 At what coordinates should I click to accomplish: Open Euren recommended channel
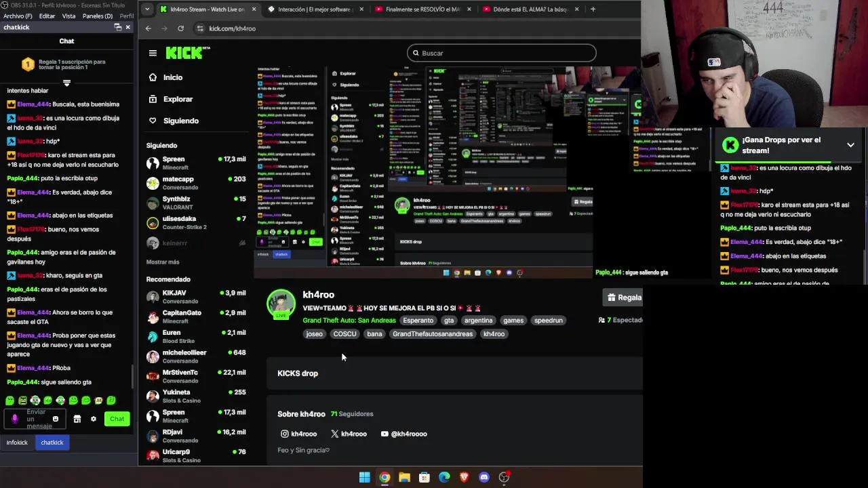pos(197,336)
